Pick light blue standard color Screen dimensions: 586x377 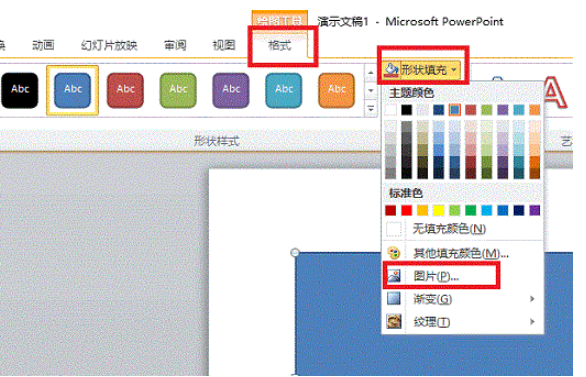[487, 210]
